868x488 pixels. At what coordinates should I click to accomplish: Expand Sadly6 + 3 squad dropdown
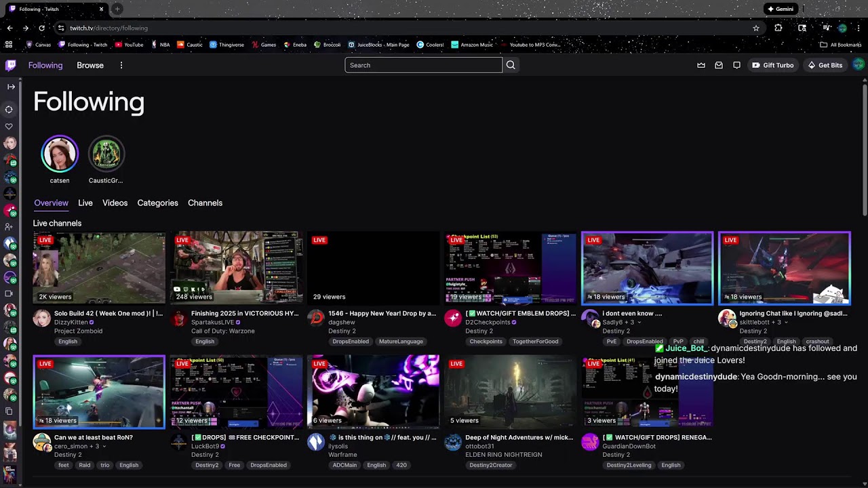pos(639,323)
